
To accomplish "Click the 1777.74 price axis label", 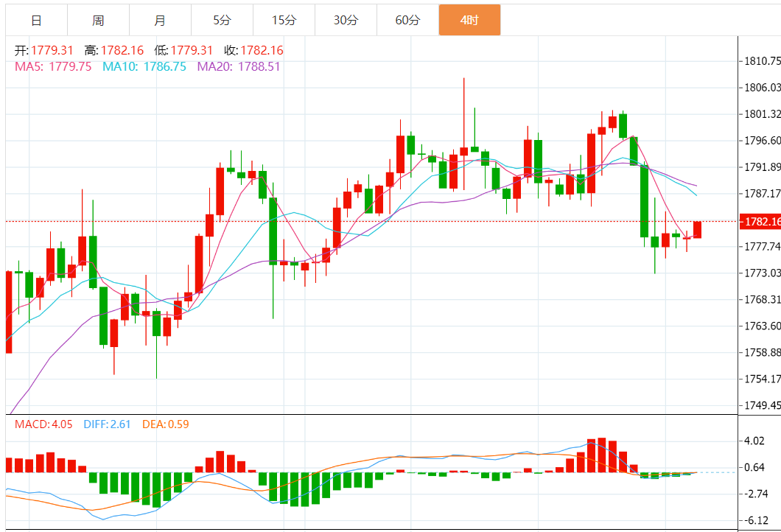I will click(x=762, y=247).
